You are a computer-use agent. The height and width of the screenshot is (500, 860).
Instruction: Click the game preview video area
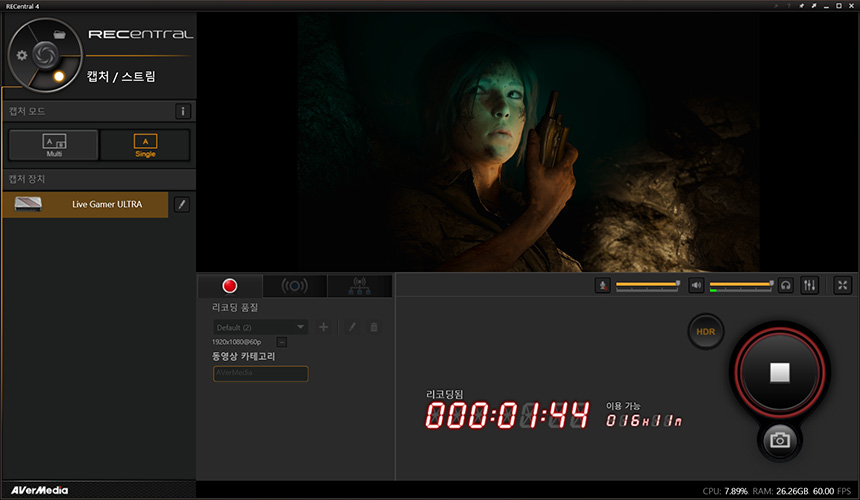click(527, 141)
